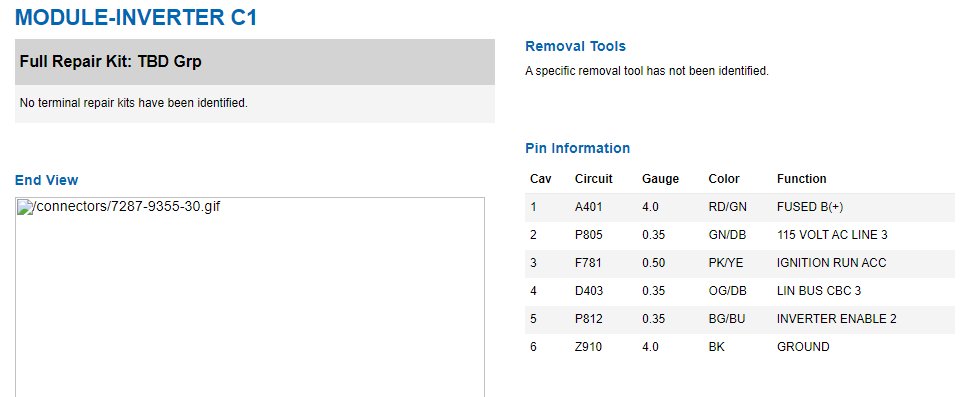Select the IGNITION RUN ACC function cell
965x397 pixels.
pos(831,263)
